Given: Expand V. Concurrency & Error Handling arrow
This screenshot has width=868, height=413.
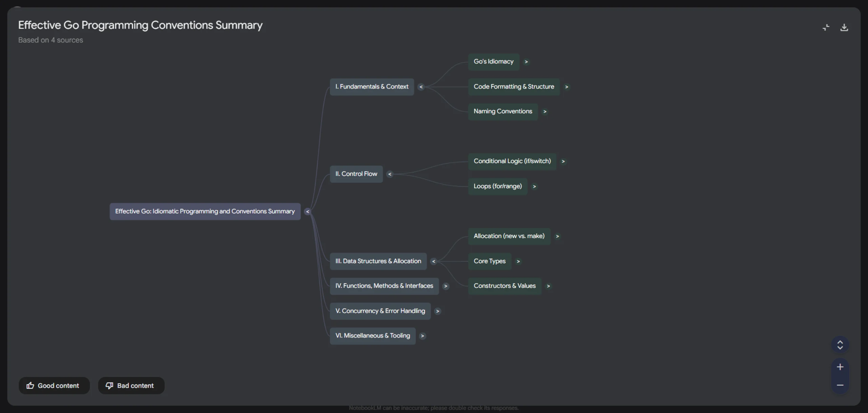Looking at the screenshot, I should pos(437,311).
